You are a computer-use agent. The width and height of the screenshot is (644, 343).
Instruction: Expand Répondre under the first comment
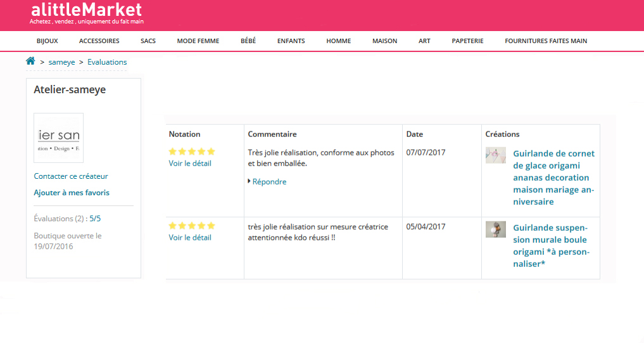click(268, 181)
